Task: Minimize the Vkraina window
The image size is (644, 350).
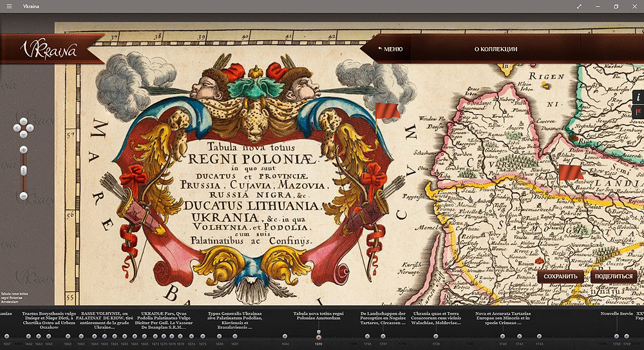Action: (x=598, y=6)
